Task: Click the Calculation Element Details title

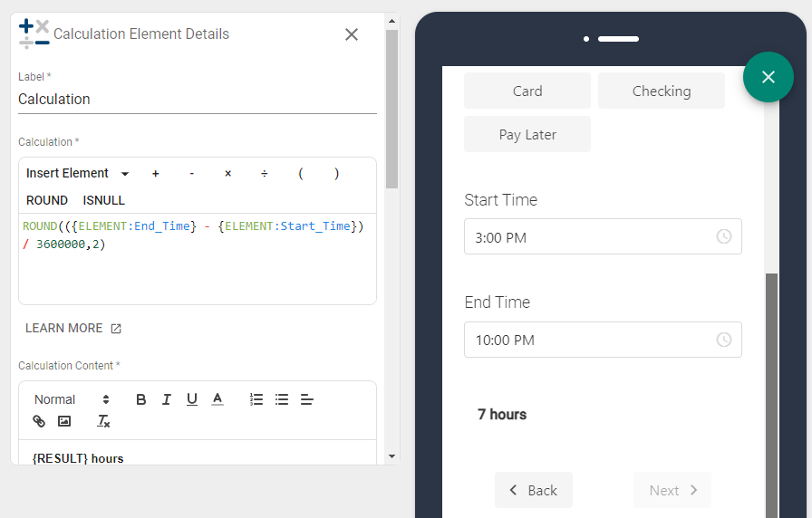Action: pyautogui.click(x=141, y=34)
